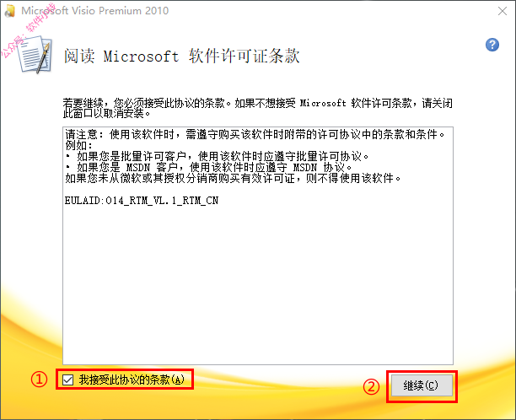Click the red circled number 1 annotation

point(39,380)
